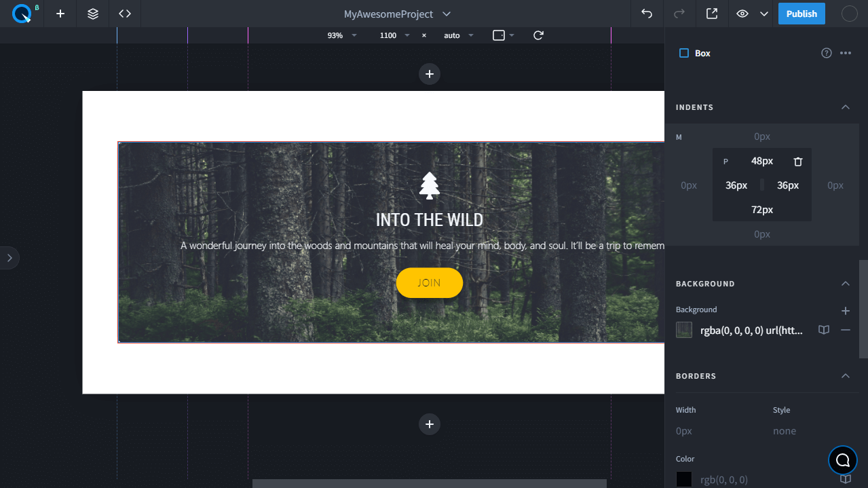This screenshot has height=488, width=868.
Task: Toggle preview mode eye icon
Action: coord(742,14)
